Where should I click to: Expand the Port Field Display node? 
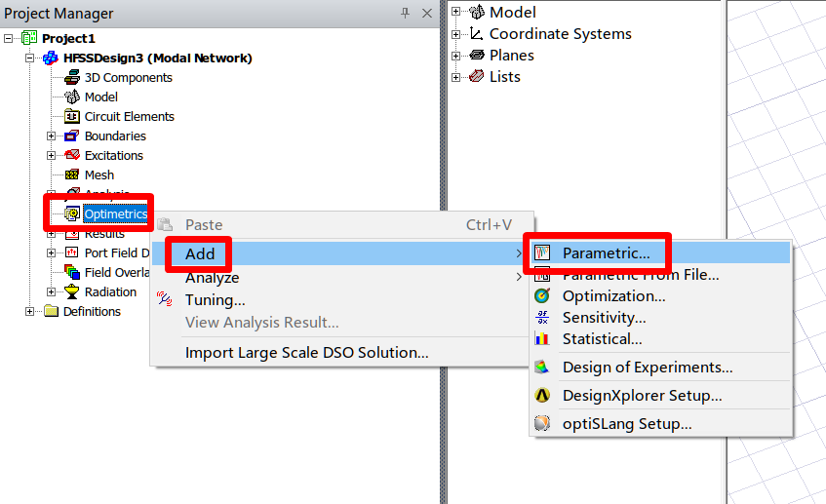click(x=51, y=252)
